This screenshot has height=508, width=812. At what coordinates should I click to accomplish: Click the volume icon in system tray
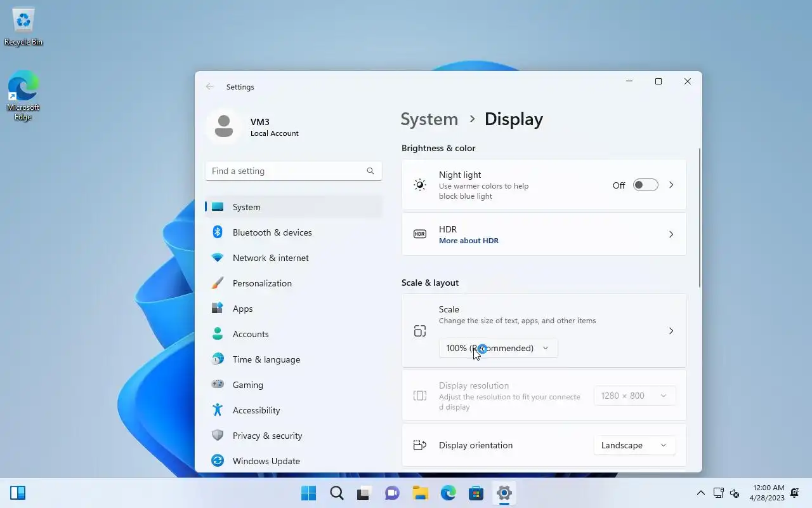tap(735, 493)
